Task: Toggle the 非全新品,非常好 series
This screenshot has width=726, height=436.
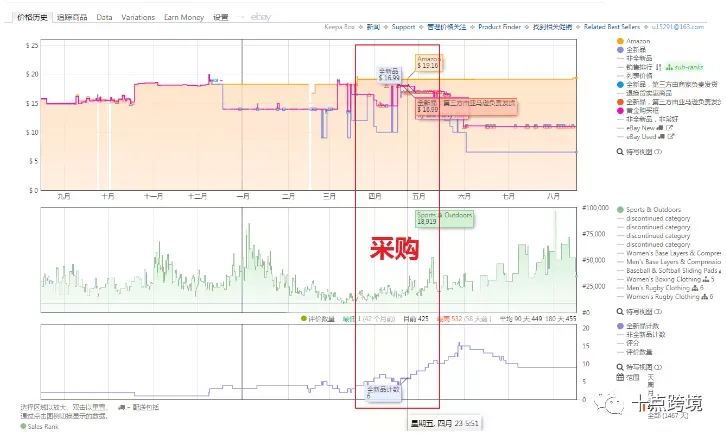Action: 652,119
